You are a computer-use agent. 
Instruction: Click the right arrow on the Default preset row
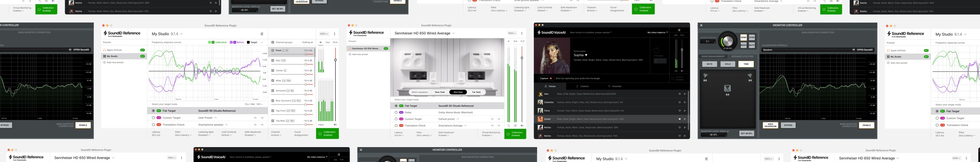tap(498, 119)
